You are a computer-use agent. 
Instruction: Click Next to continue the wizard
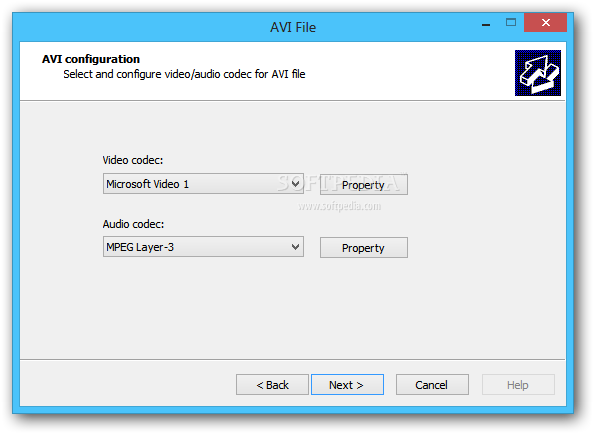(347, 385)
